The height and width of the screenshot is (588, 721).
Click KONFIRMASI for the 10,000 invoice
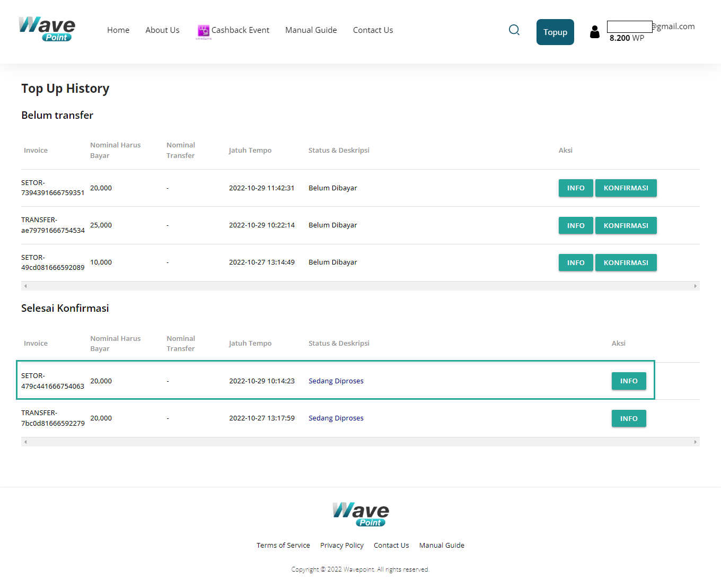pyautogui.click(x=626, y=262)
